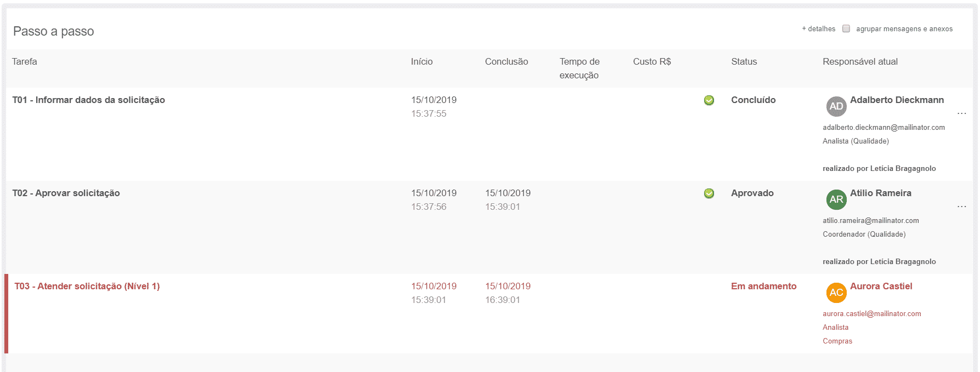Click green check icon beside Aprovado status

point(709,193)
